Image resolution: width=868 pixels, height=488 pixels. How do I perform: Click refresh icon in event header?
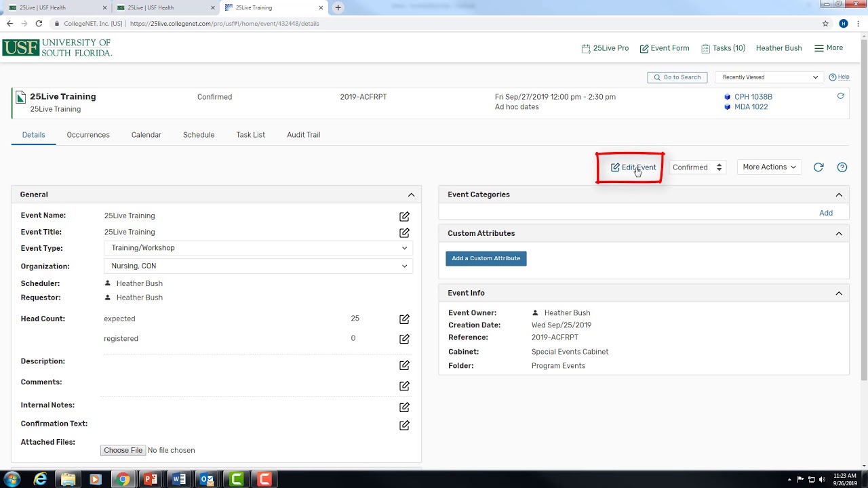point(840,96)
